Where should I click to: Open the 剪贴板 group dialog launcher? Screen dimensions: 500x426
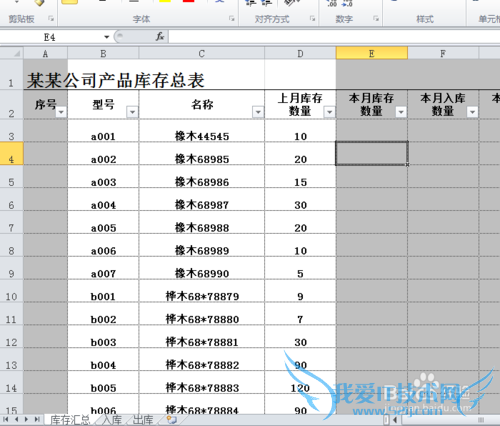pyautogui.click(x=51, y=19)
